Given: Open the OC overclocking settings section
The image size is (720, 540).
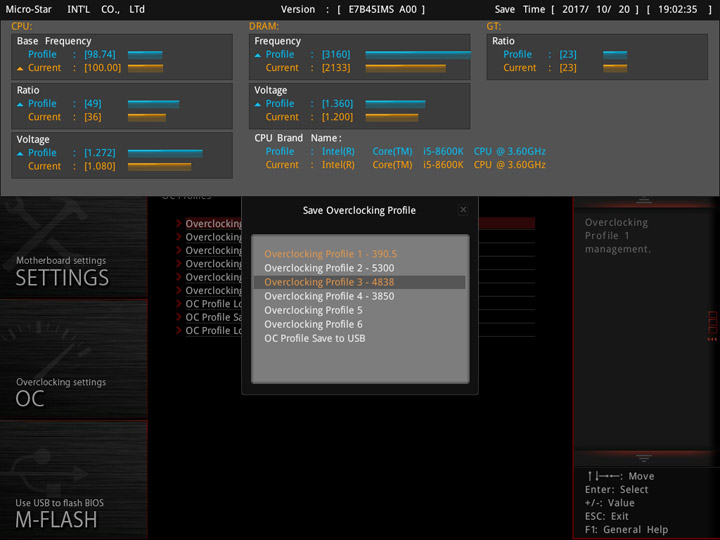Looking at the screenshot, I should tap(73, 360).
